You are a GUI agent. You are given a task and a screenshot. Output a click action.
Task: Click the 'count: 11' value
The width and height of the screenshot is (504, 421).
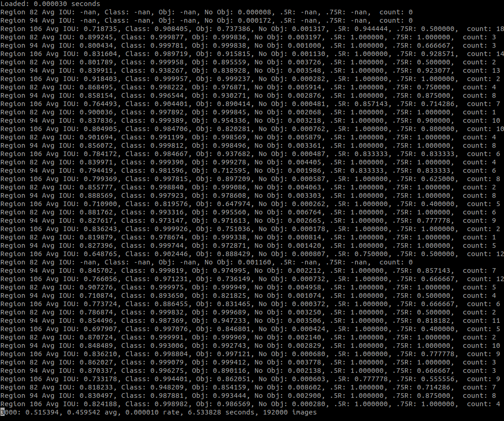click(x=481, y=320)
